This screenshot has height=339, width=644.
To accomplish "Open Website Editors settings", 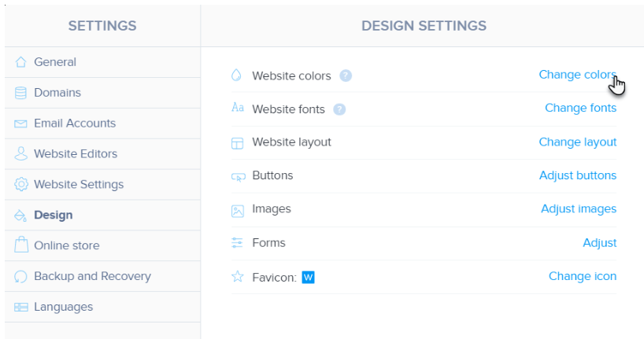I will [x=102, y=154].
